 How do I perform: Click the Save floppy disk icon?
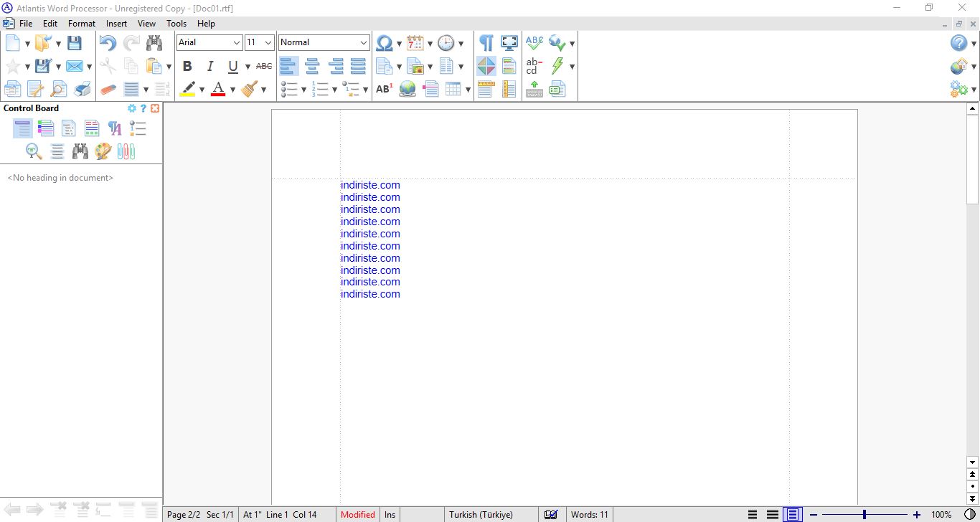click(74, 43)
